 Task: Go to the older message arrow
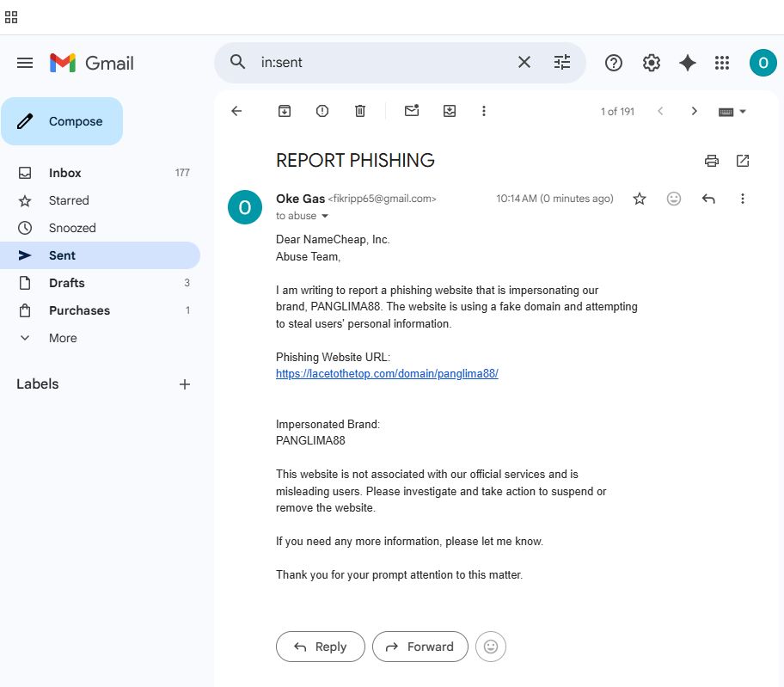pos(694,111)
